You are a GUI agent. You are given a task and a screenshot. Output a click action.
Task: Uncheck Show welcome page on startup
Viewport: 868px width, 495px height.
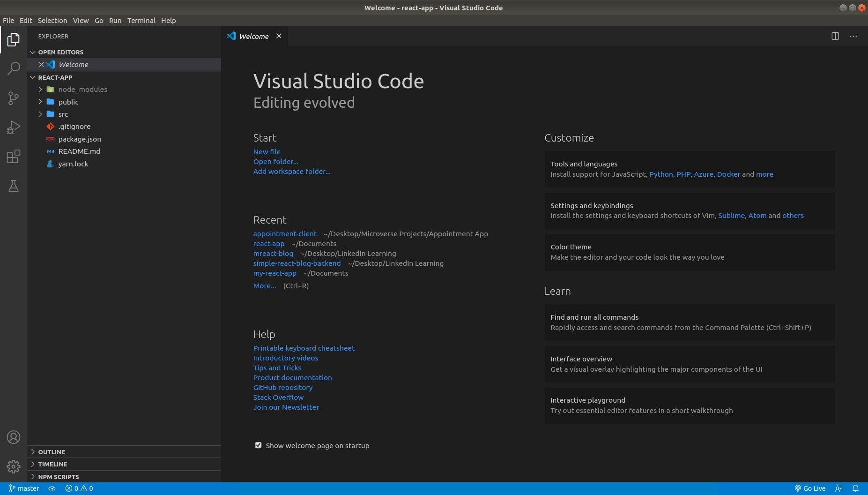(258, 445)
